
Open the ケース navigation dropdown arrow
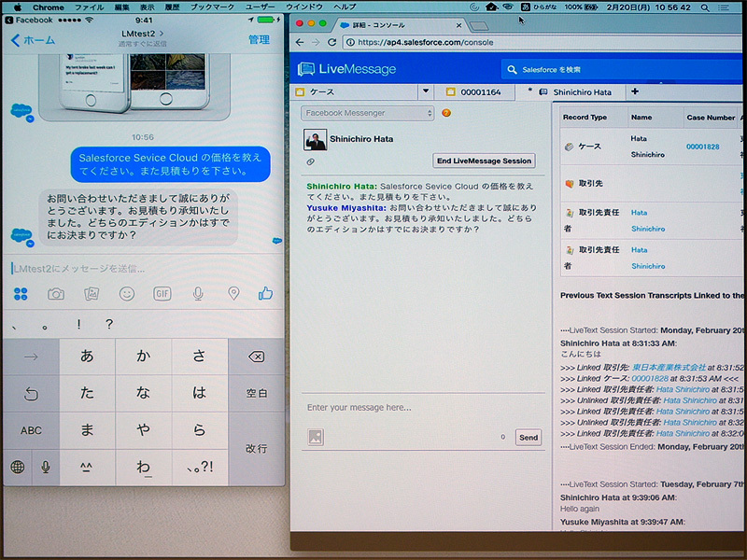[426, 91]
